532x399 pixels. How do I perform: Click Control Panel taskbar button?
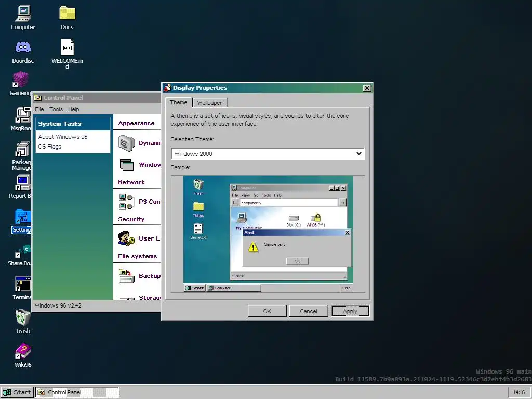coord(77,392)
